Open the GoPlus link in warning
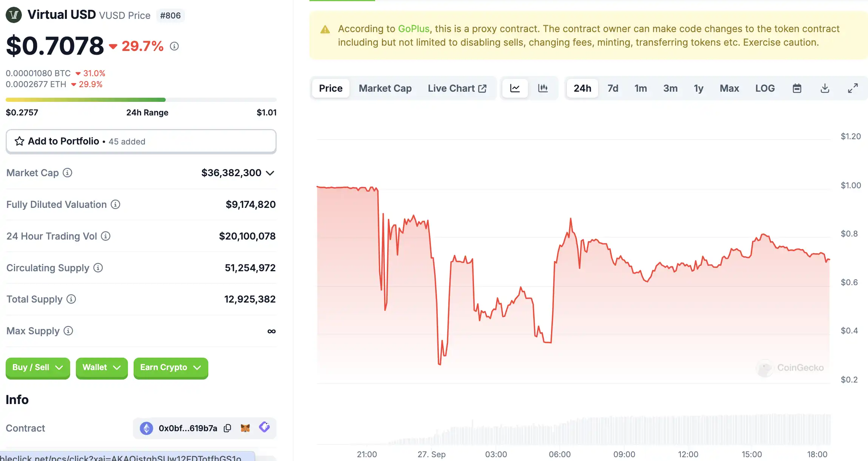The width and height of the screenshot is (868, 461). [414, 29]
